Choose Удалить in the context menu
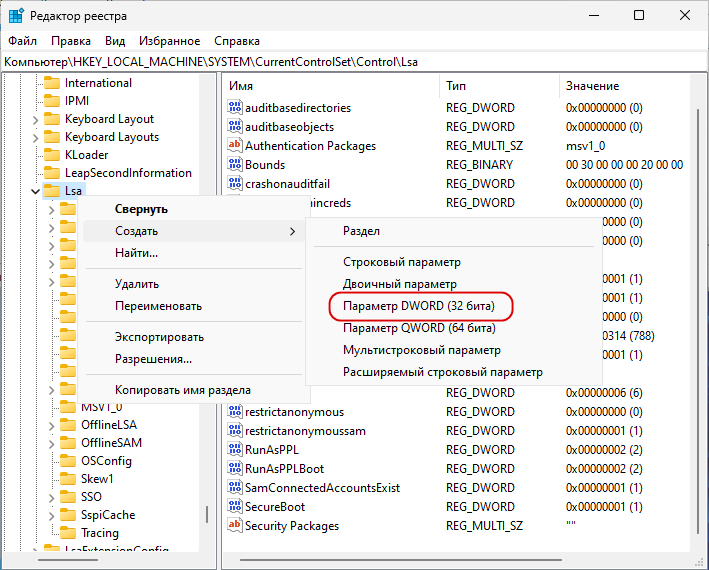 point(194,284)
